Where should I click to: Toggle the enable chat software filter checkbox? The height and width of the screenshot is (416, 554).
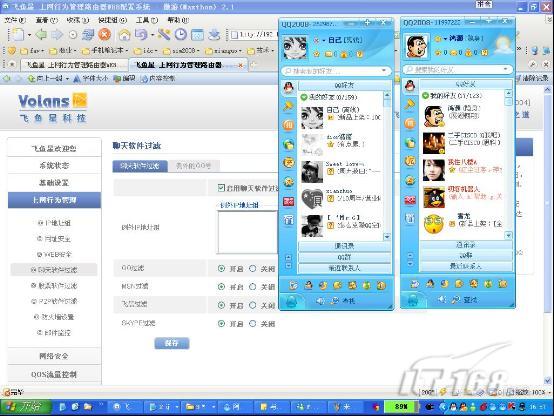tap(221, 188)
